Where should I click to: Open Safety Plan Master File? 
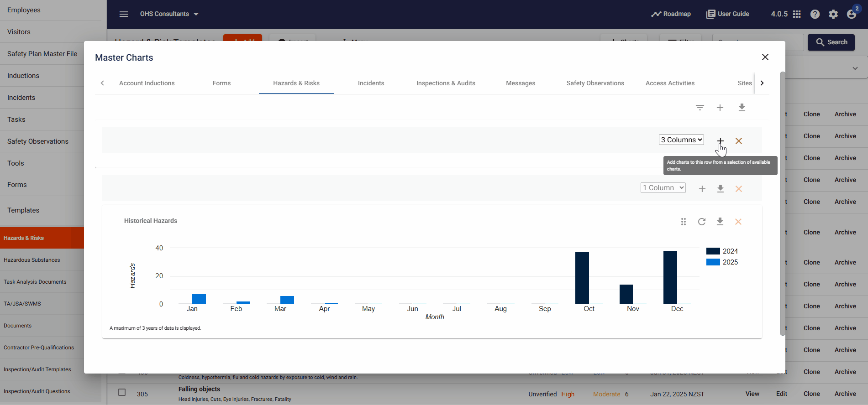tap(42, 54)
